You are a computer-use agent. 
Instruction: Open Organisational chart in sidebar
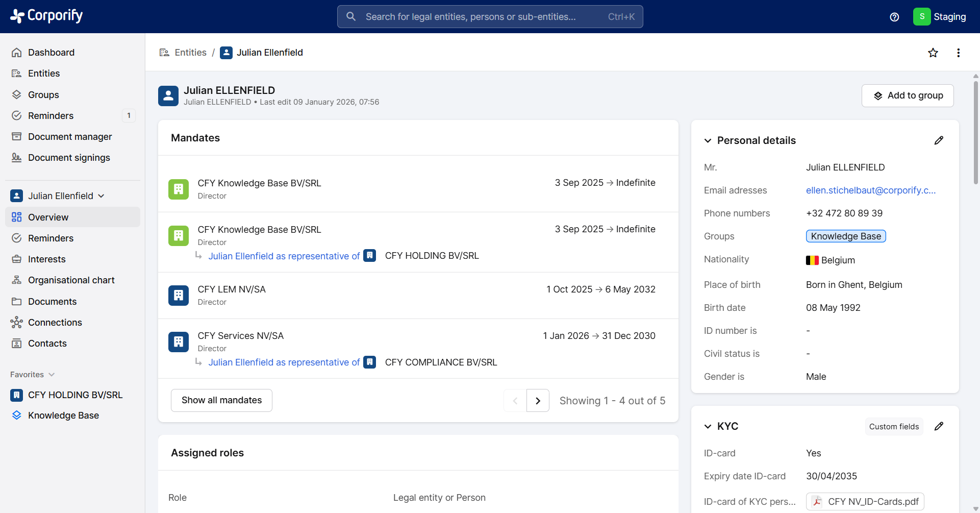71,280
